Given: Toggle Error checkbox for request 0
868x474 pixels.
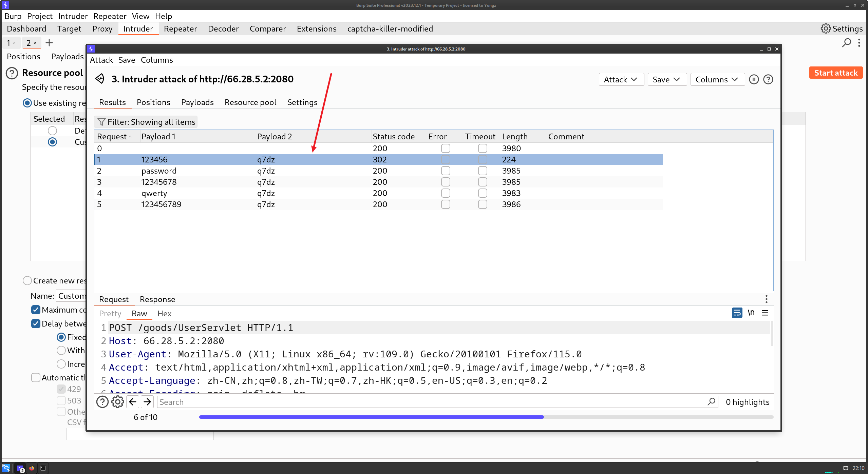Looking at the screenshot, I should pos(446,148).
